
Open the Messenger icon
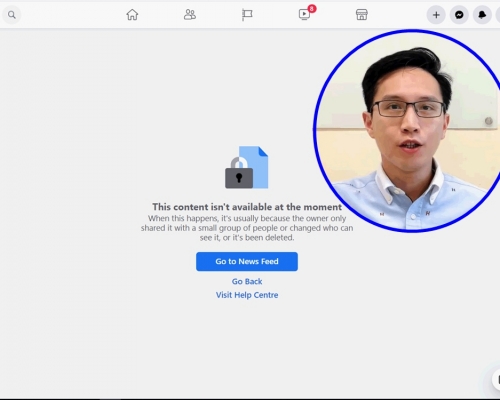[x=459, y=15]
